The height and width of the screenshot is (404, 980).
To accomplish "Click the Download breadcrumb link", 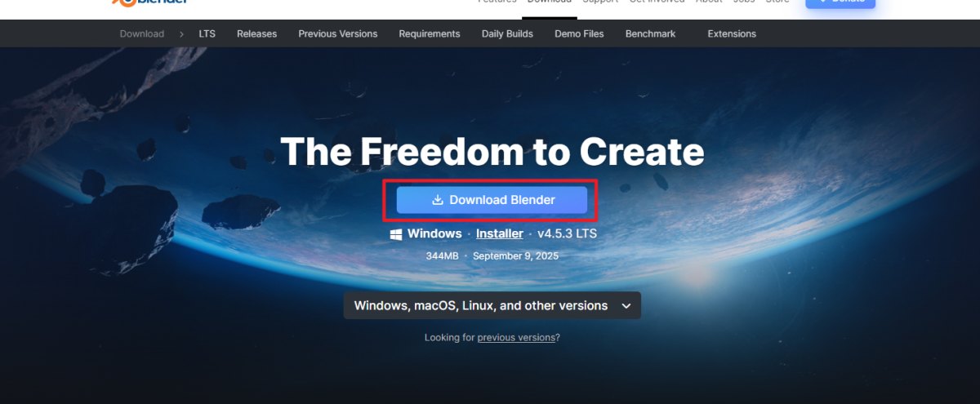I will [141, 33].
